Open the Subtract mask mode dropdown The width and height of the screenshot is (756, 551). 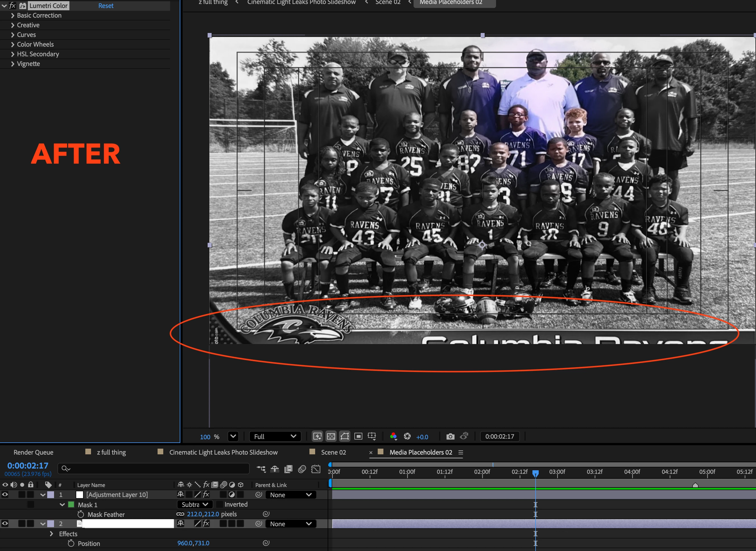[195, 504]
